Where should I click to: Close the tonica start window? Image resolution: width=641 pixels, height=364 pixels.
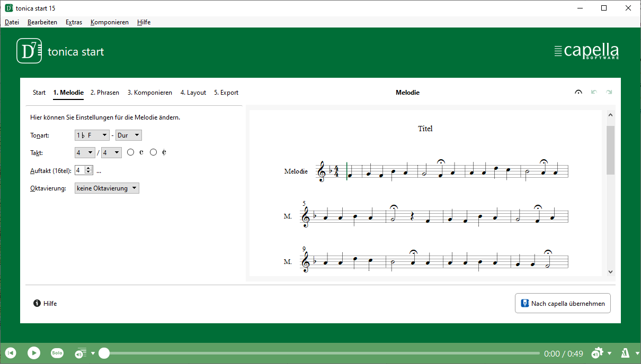(629, 8)
